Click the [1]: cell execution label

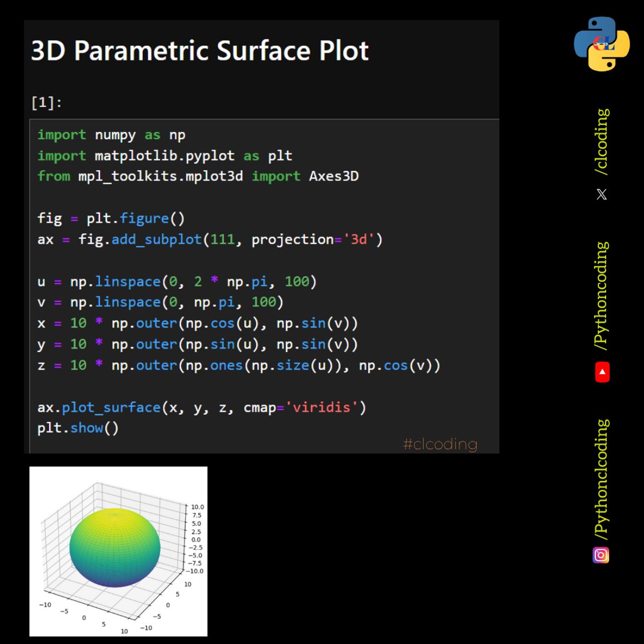[x=46, y=102]
